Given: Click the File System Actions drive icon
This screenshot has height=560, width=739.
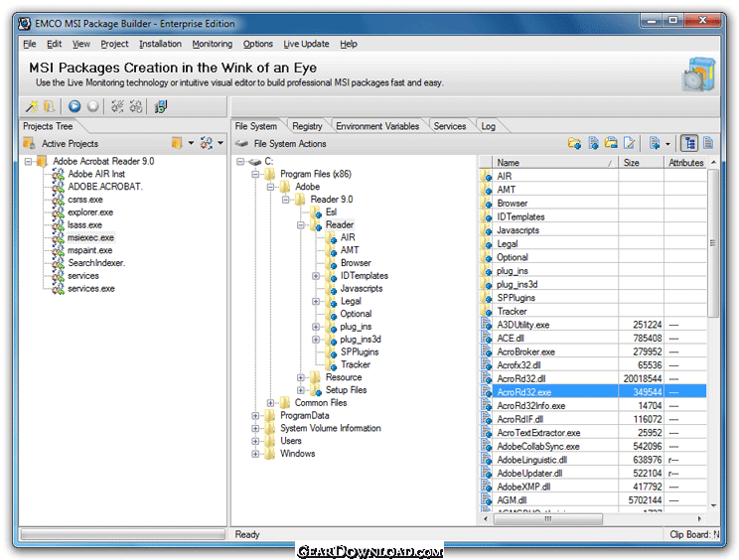Looking at the screenshot, I should (242, 144).
